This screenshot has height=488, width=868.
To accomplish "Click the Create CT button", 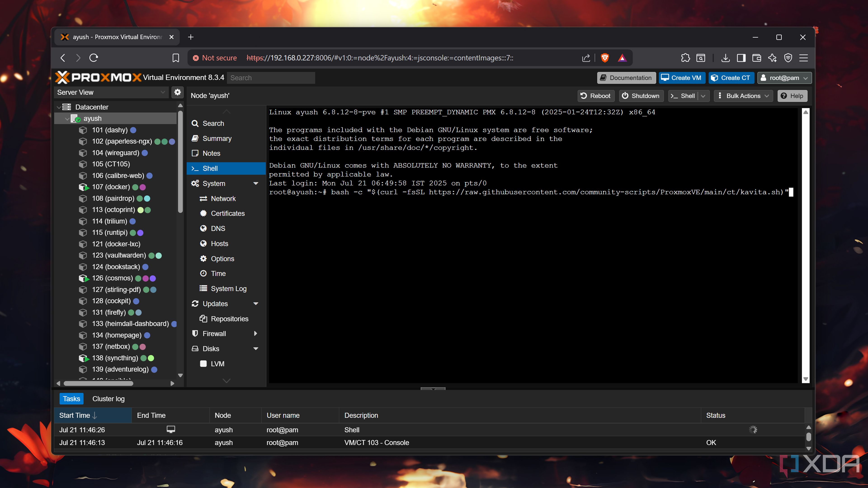I will click(731, 78).
